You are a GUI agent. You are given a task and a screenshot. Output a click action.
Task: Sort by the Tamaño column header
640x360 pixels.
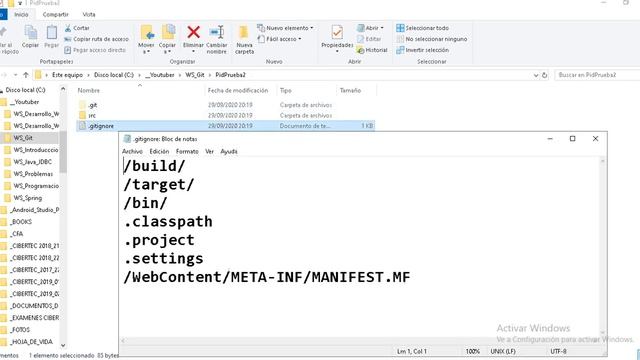click(350, 91)
